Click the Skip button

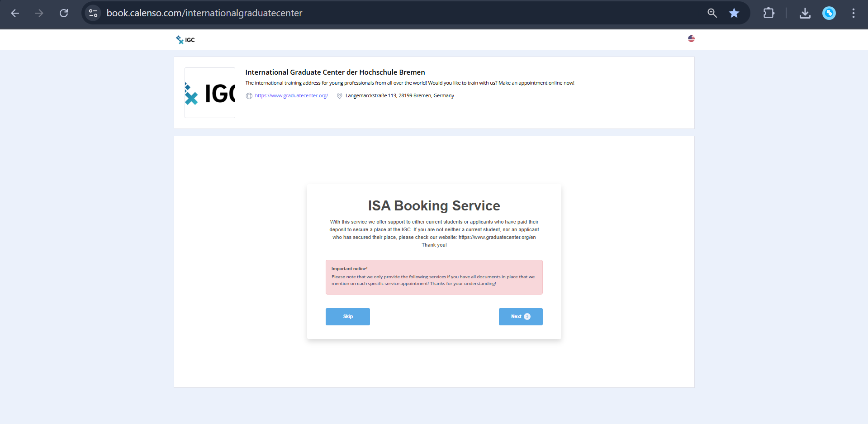click(347, 316)
